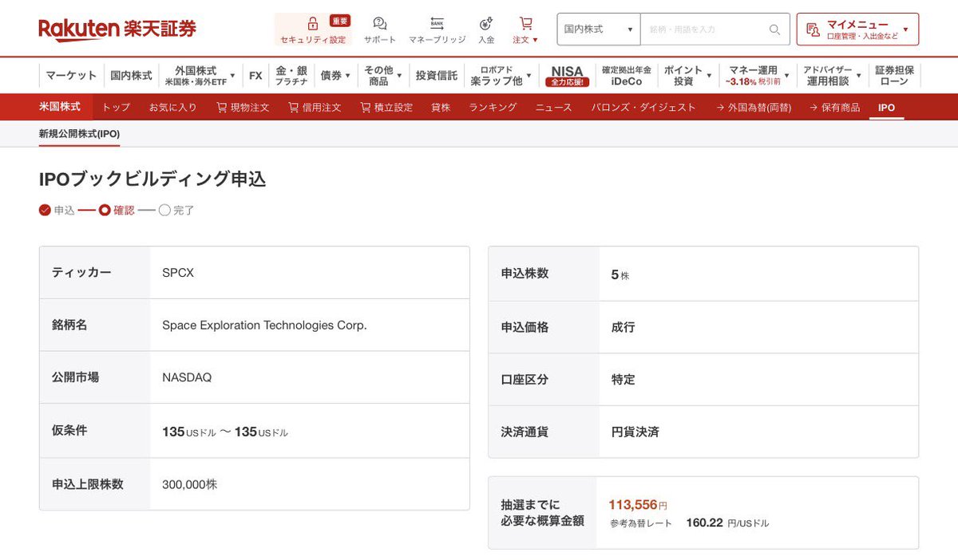Open お気に入り tab
Viewport: 958px width, 560px height.
(172, 107)
